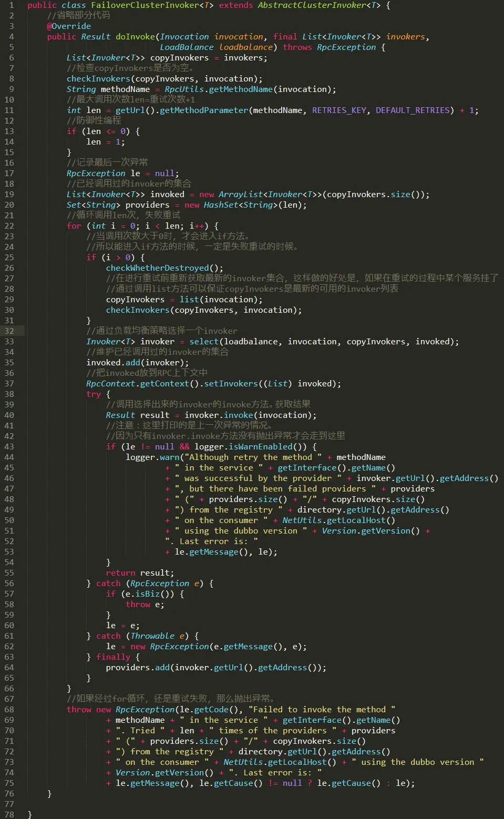Click NetUtils.getLocalHost() on line 50
This screenshot has height=819, width=504.
[339, 520]
